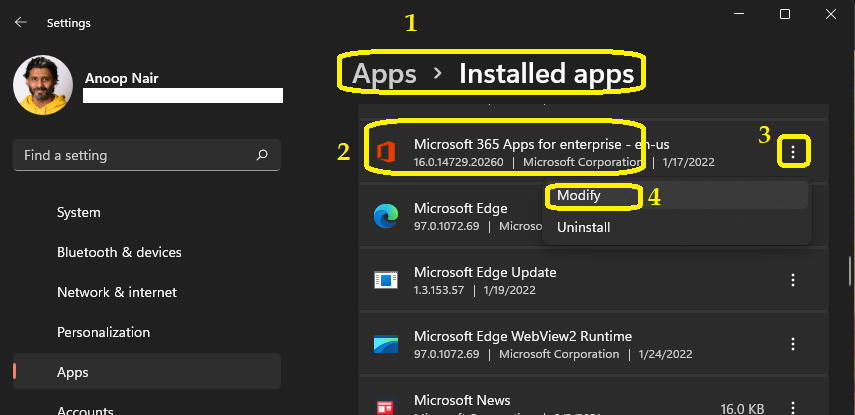This screenshot has height=415, width=855.
Task: Click the 16.0 KB size of Microsoft News
Action: 742,408
